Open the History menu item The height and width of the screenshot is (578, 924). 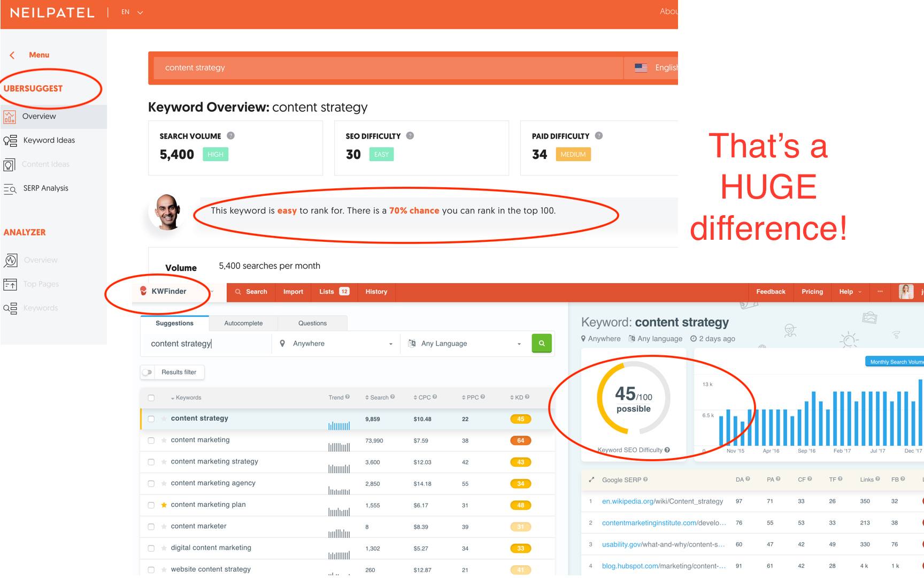pos(376,292)
